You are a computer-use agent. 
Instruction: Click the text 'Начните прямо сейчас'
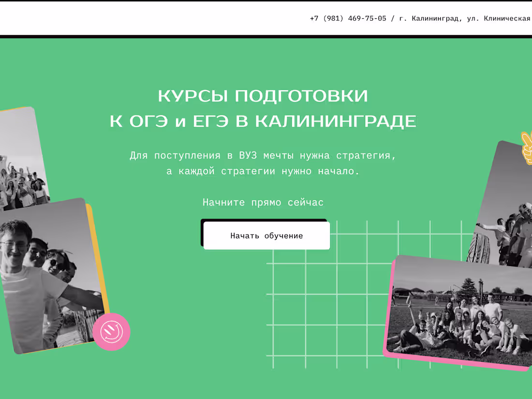click(263, 203)
